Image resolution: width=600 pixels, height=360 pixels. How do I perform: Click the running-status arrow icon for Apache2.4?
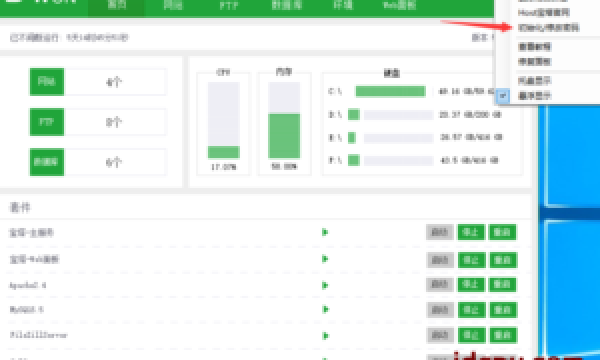click(325, 285)
